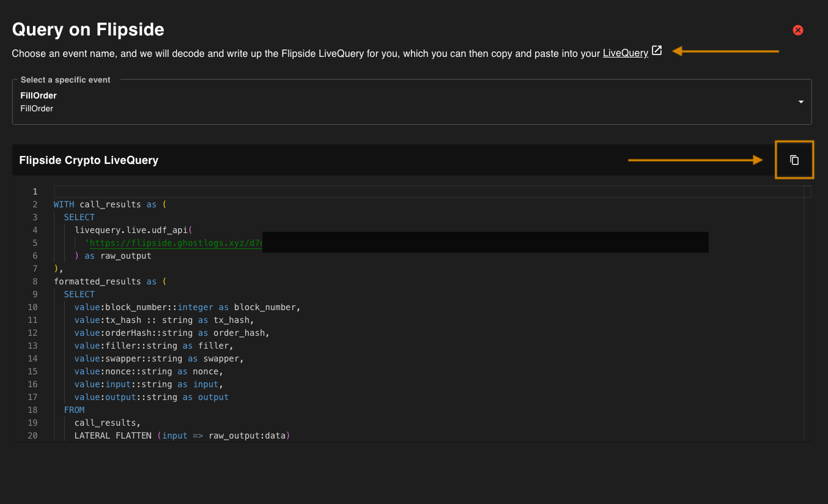Screen dimensions: 828x504
Task: Click the value:orderHash::string line
Action: (171, 333)
